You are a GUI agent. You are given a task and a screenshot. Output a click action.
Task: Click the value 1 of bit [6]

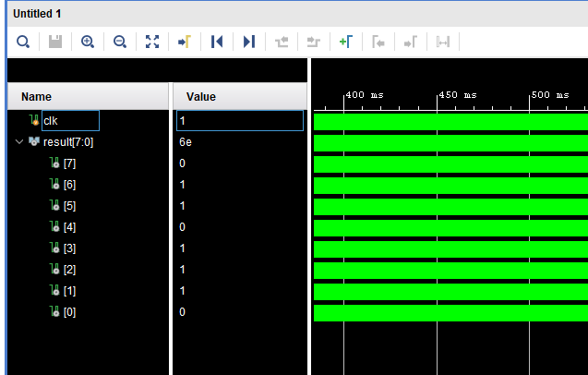tap(182, 185)
